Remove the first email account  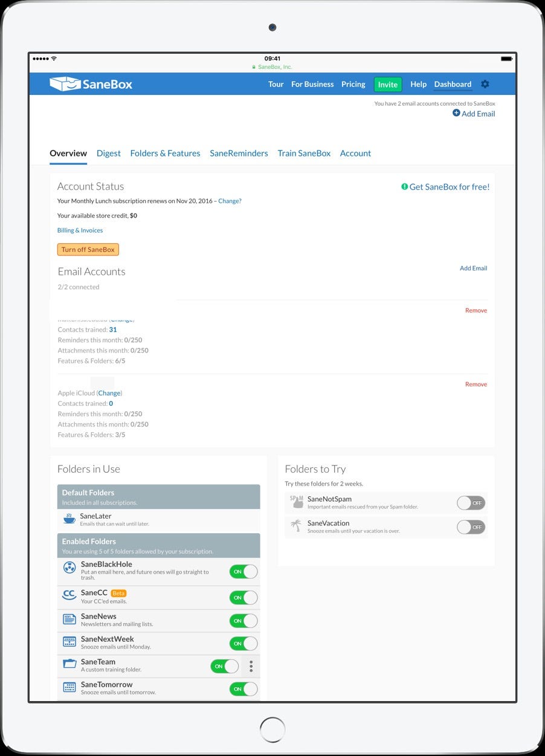[476, 310]
